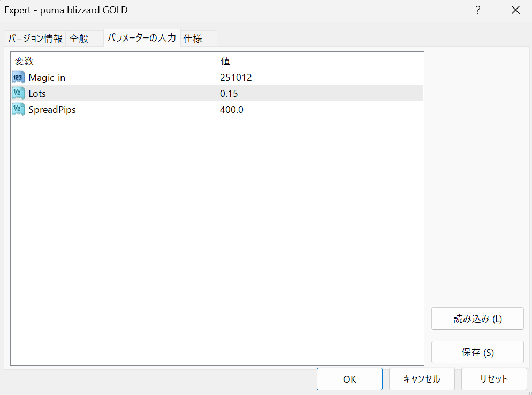Switch to the バージョン情報 tab

[x=35, y=39]
